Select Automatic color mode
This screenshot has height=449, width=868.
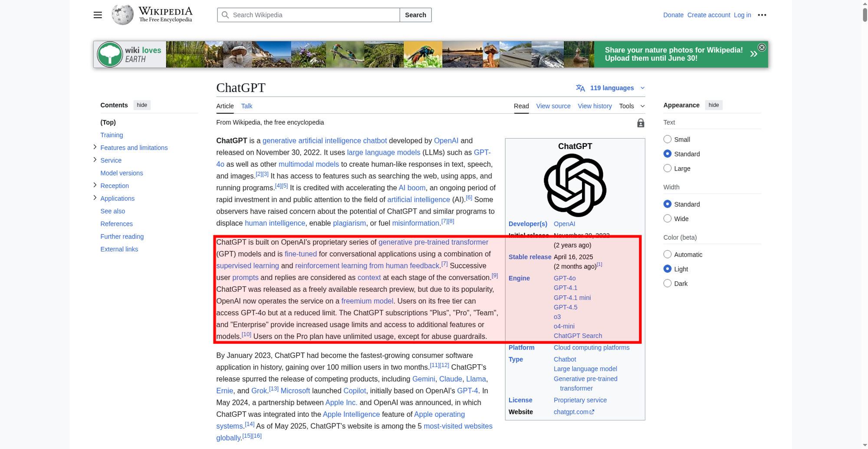point(667,254)
